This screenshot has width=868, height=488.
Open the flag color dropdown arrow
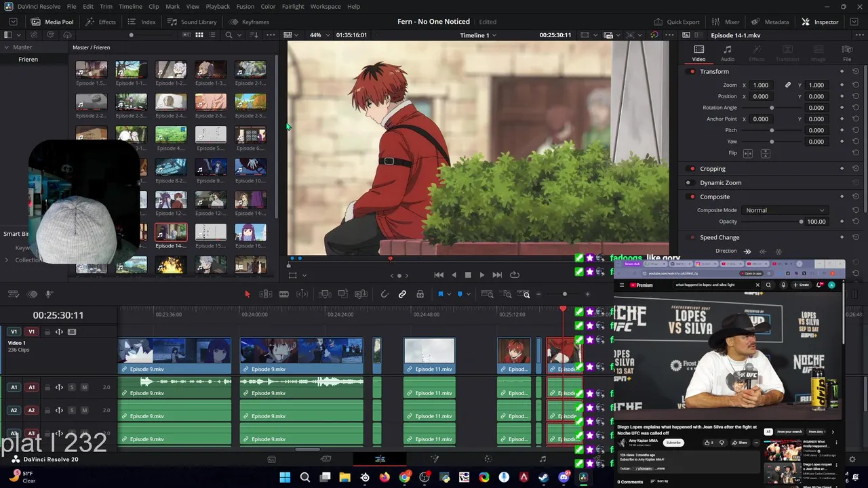448,294
